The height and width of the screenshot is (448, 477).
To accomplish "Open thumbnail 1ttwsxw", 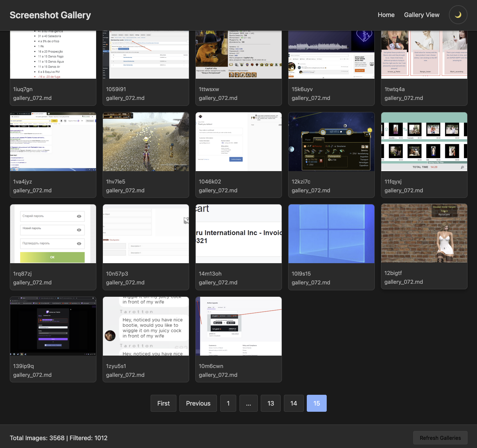I will (x=238, y=55).
